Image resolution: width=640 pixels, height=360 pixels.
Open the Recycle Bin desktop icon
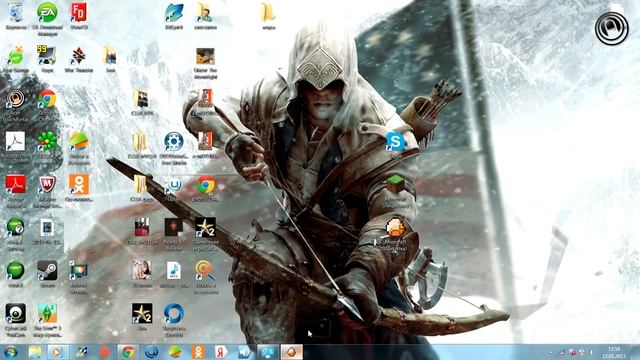coord(16,13)
